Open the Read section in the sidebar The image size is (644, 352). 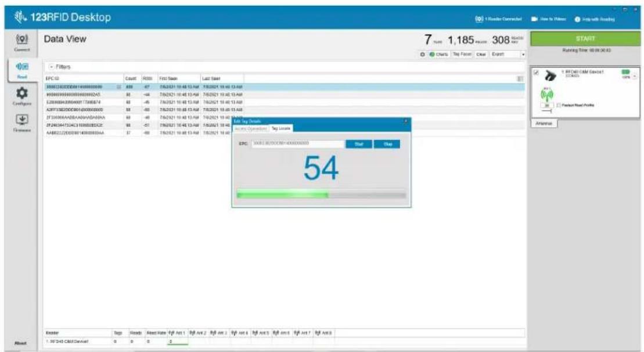21,70
